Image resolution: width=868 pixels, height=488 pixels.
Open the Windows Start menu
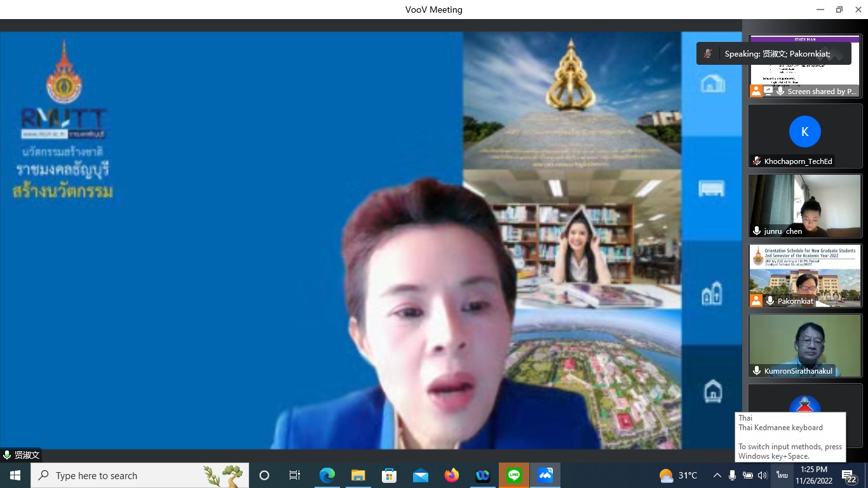point(15,475)
